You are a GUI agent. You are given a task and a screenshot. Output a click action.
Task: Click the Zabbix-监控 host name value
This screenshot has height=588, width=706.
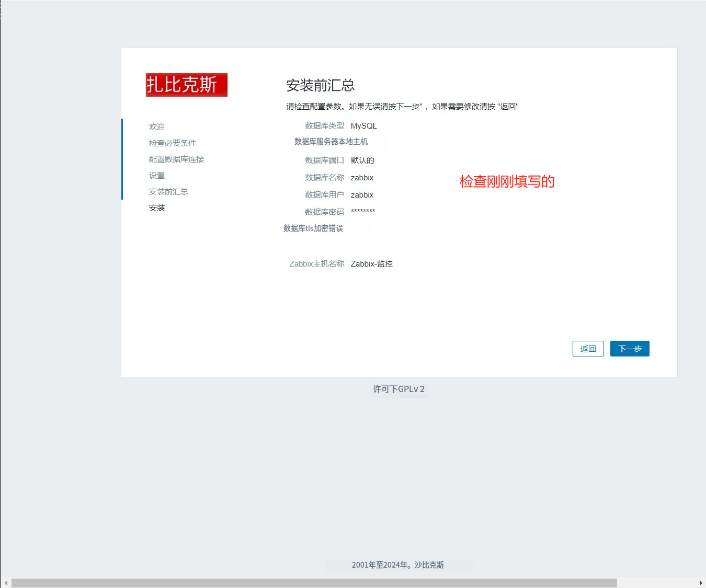pos(372,264)
